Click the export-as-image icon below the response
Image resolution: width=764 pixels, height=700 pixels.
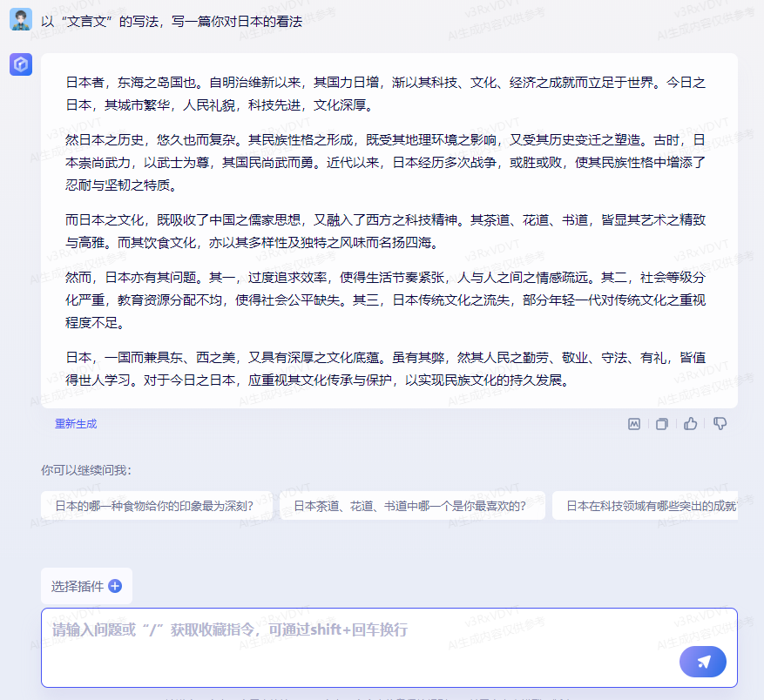(x=633, y=424)
